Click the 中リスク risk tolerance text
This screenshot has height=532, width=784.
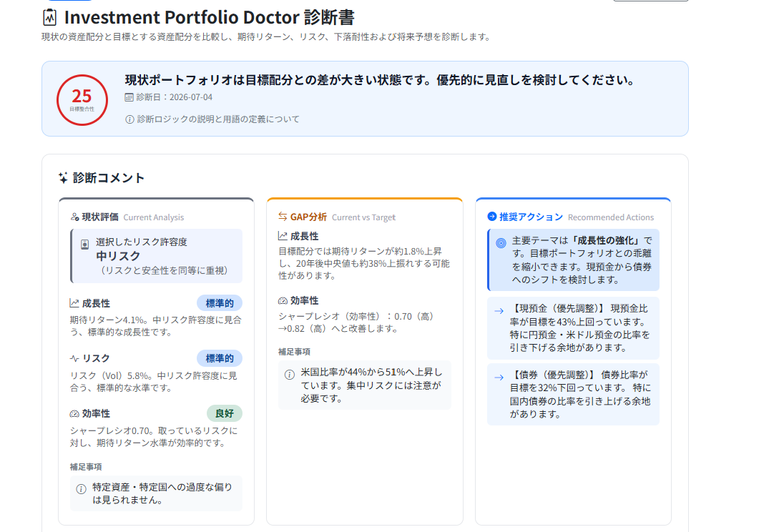pos(119,256)
